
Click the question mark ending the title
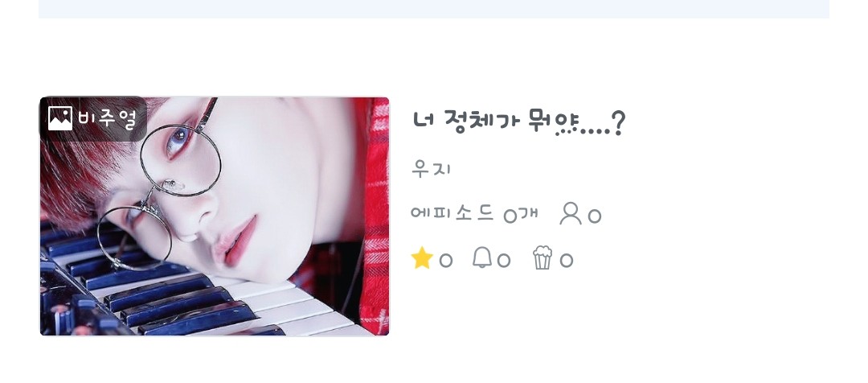pos(619,122)
